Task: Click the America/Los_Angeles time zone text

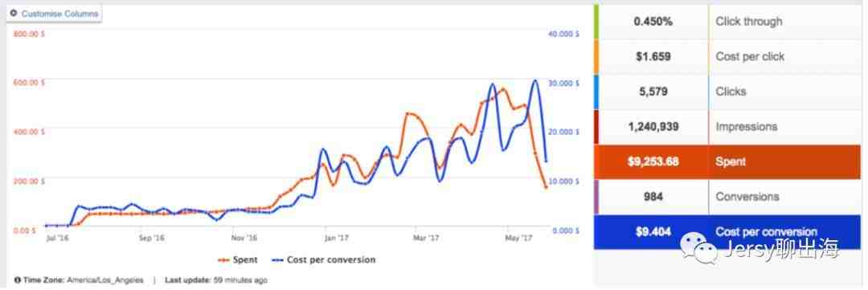Action: pyautogui.click(x=105, y=280)
